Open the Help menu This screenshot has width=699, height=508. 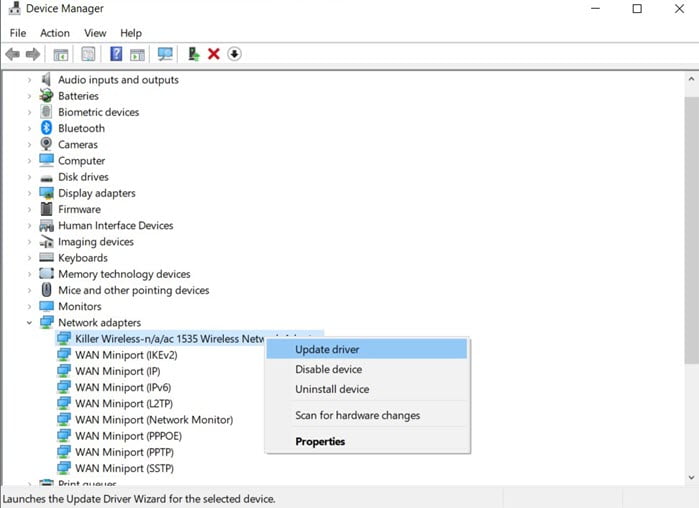point(131,33)
